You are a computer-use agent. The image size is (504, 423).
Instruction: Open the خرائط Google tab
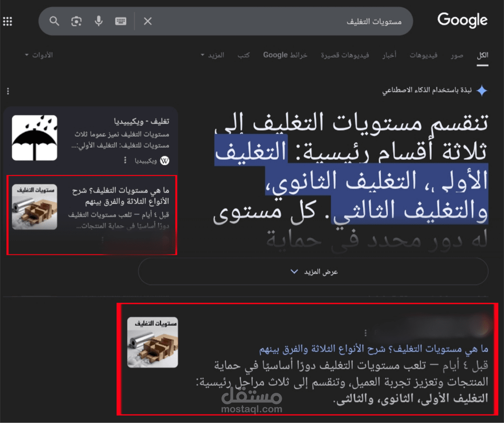tap(285, 55)
